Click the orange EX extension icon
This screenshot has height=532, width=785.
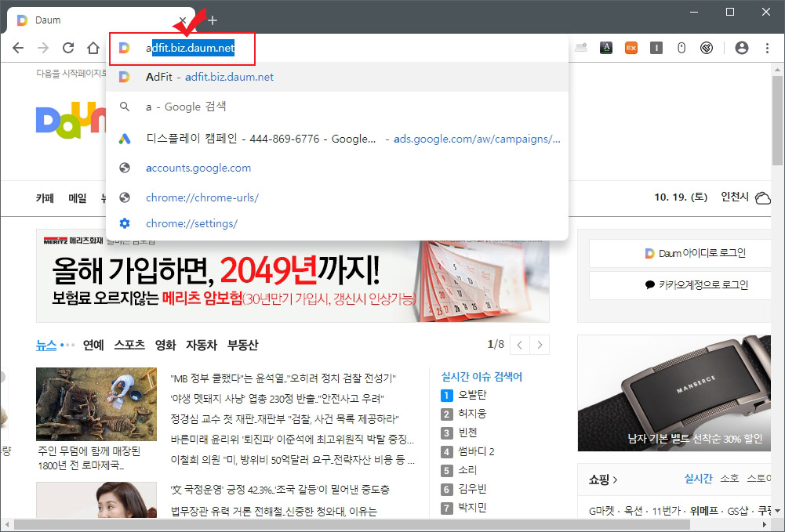(631, 48)
